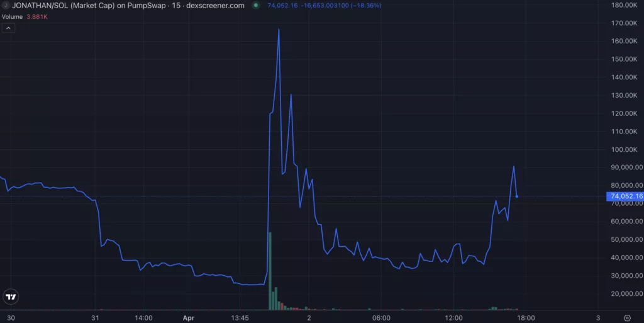Click the 06:00 time axis label
Viewport: 644px width, 323px height.
(x=381, y=317)
